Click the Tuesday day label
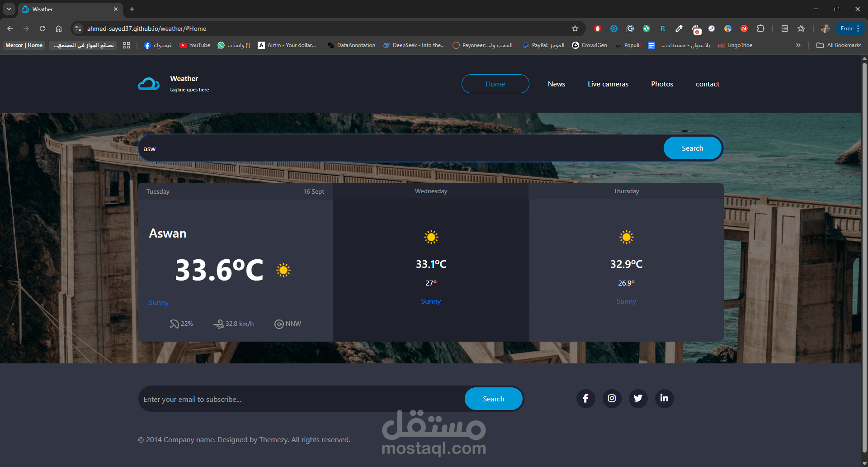868x467 pixels. point(158,191)
